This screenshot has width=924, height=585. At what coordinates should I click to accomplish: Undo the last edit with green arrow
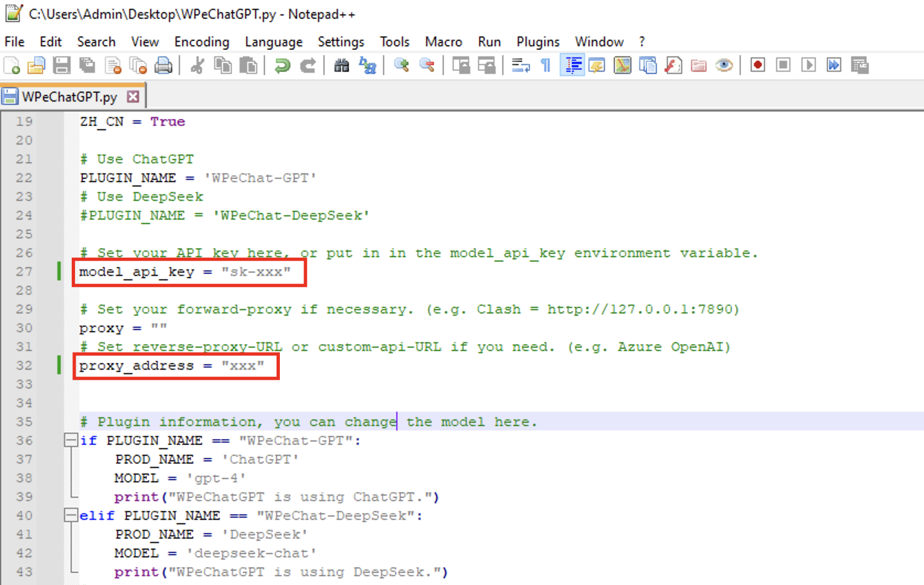[282, 65]
